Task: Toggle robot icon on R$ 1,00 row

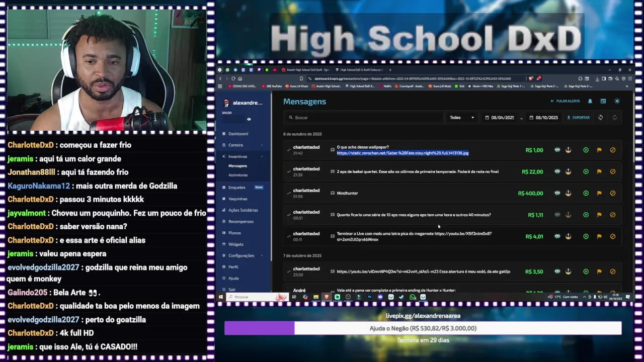Action: [x=557, y=150]
